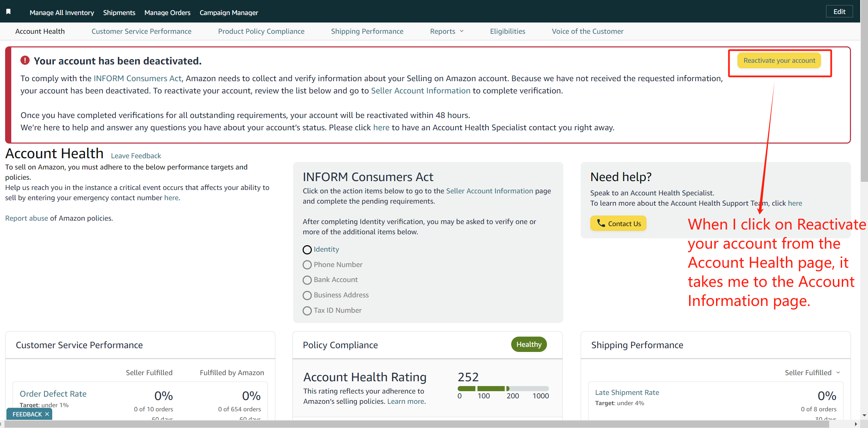
Task: Click the Account Health Rating value 252
Action: (x=468, y=377)
